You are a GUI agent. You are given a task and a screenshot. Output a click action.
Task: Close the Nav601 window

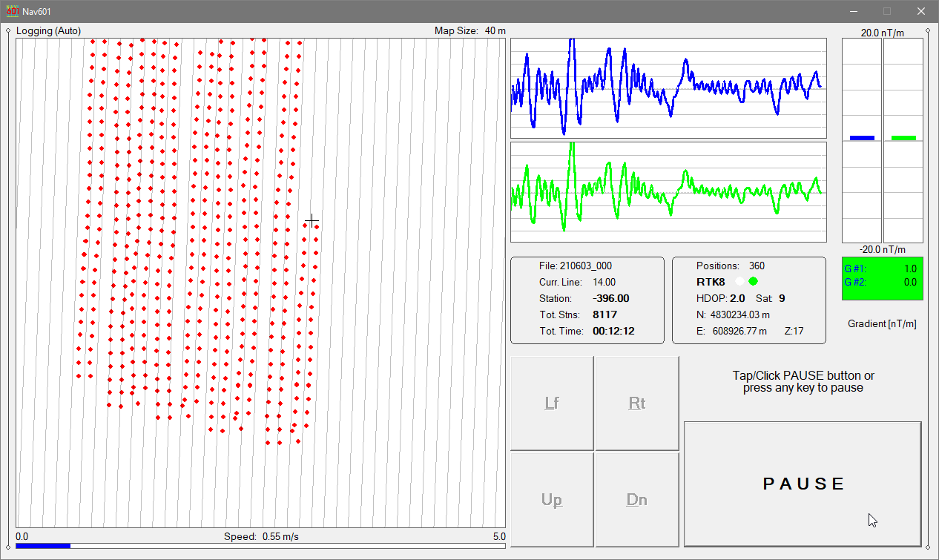point(921,11)
